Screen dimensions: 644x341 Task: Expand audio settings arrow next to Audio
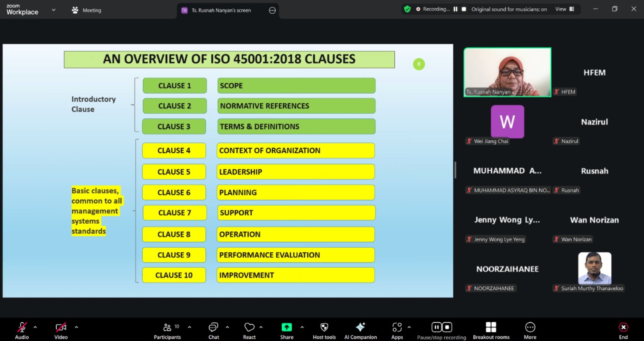(x=35, y=327)
